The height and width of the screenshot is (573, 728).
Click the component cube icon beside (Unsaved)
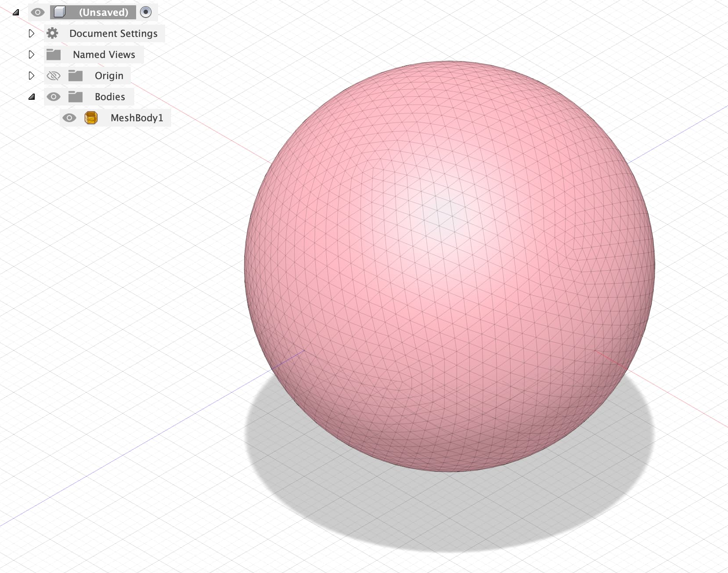click(x=60, y=12)
